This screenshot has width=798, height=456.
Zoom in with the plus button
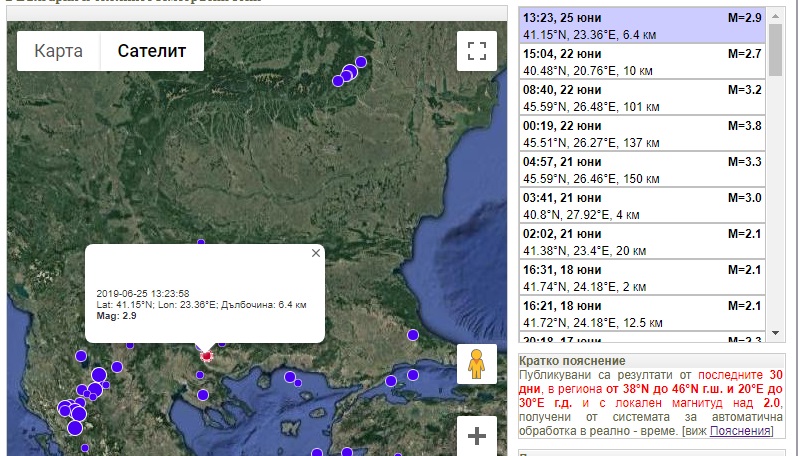pyautogui.click(x=477, y=436)
